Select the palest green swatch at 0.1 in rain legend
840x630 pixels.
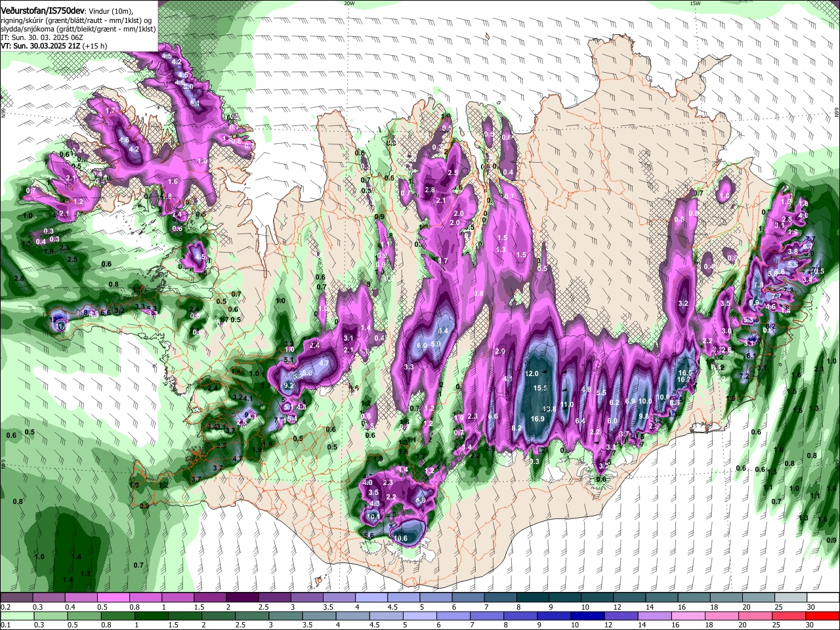pos(16,616)
